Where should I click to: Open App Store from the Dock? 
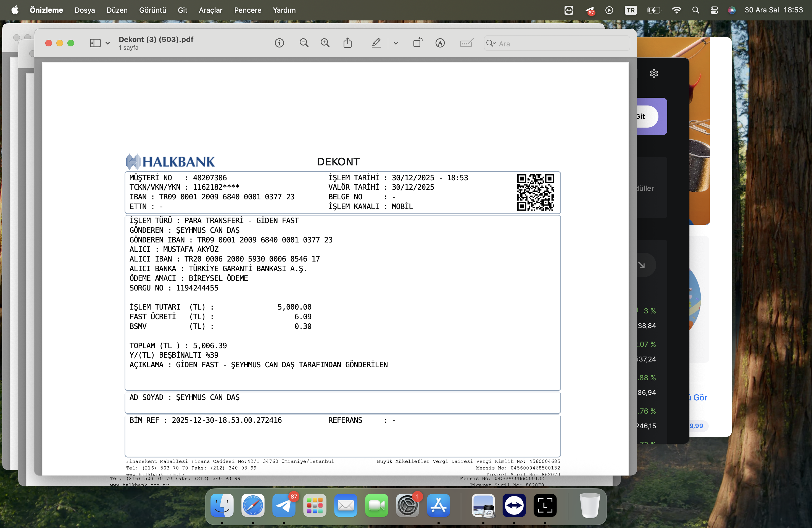pyautogui.click(x=438, y=505)
